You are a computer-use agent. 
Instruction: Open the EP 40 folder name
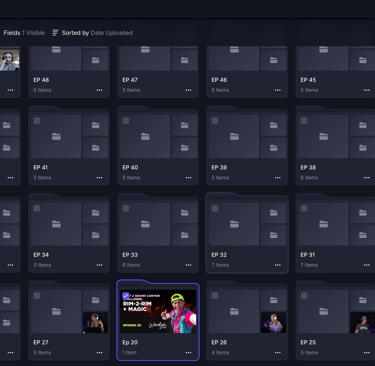(130, 167)
